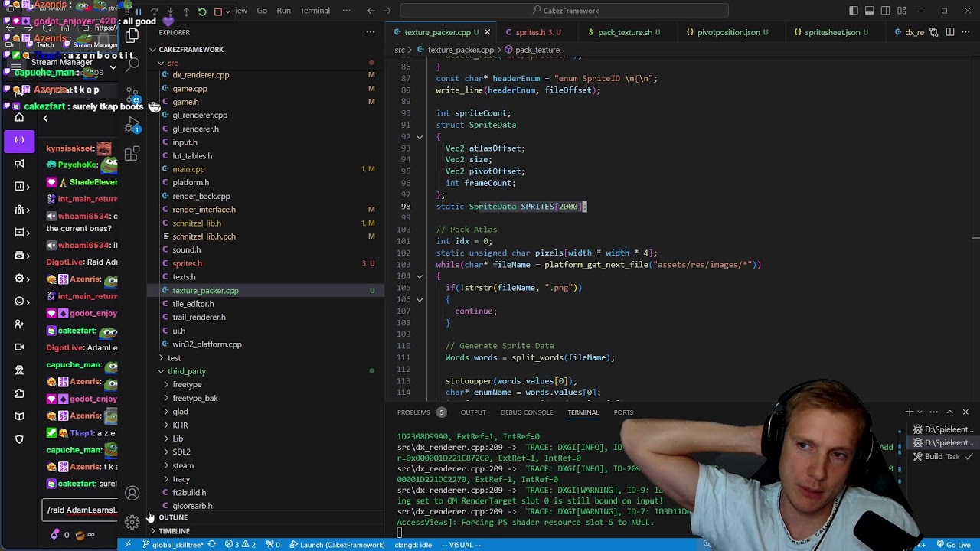
Task: Expand the freetype folder
Action: [187, 385]
